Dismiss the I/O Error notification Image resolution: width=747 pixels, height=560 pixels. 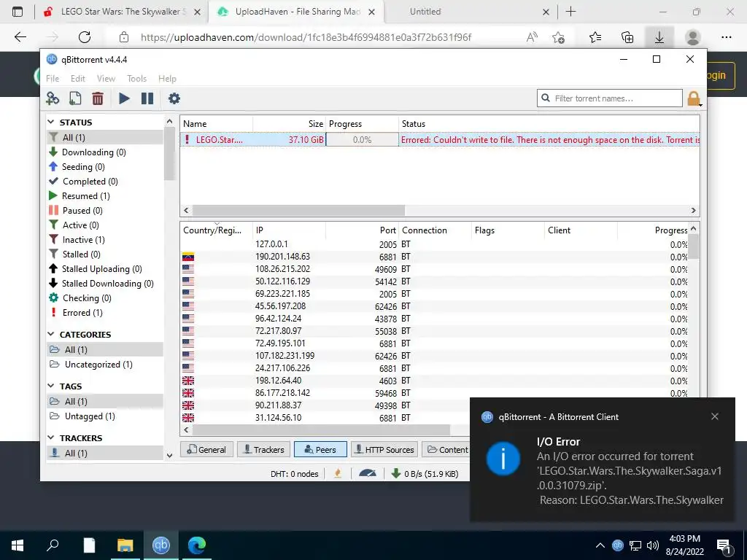point(715,416)
